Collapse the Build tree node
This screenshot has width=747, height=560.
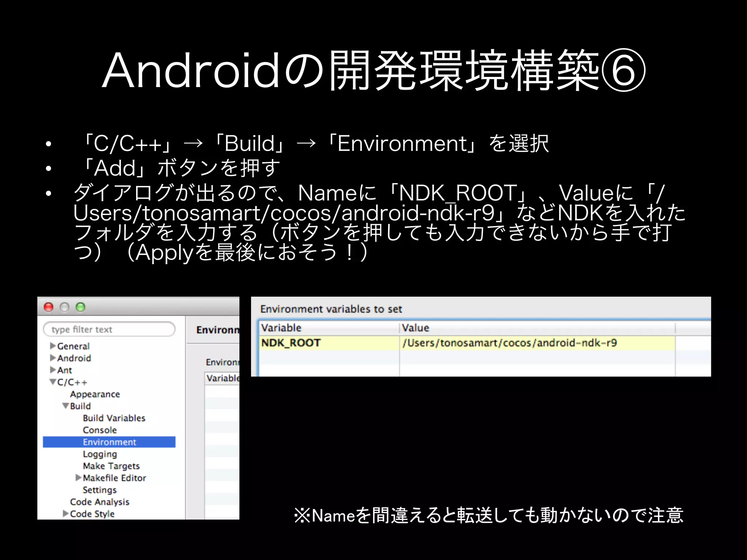pyautogui.click(x=66, y=405)
